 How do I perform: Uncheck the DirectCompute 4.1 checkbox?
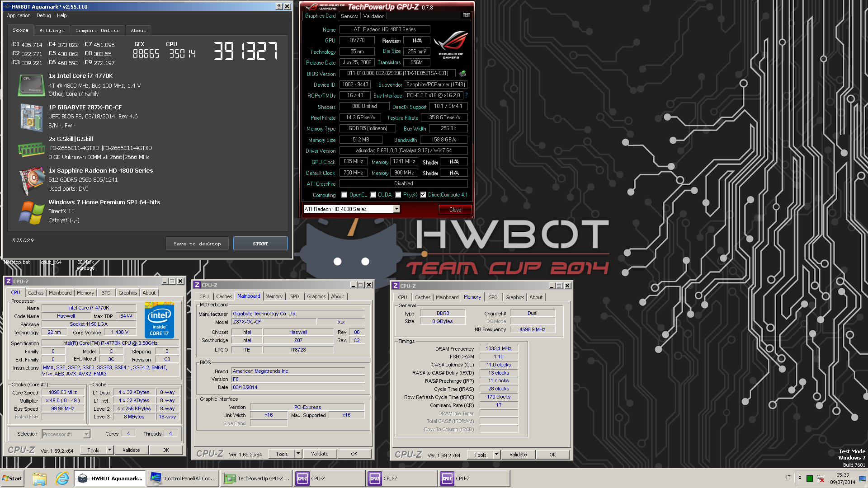pos(423,195)
